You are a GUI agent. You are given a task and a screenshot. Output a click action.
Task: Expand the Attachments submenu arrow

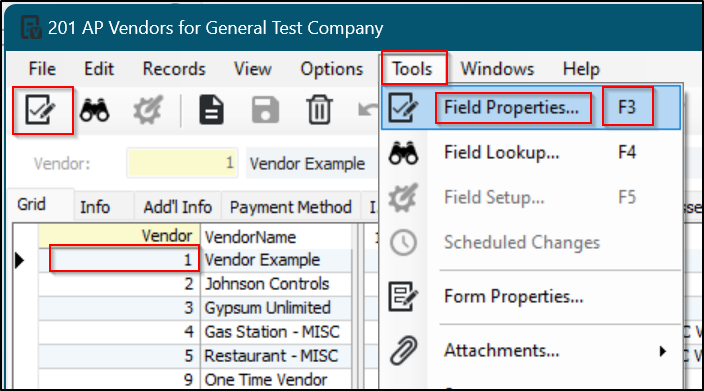click(663, 351)
